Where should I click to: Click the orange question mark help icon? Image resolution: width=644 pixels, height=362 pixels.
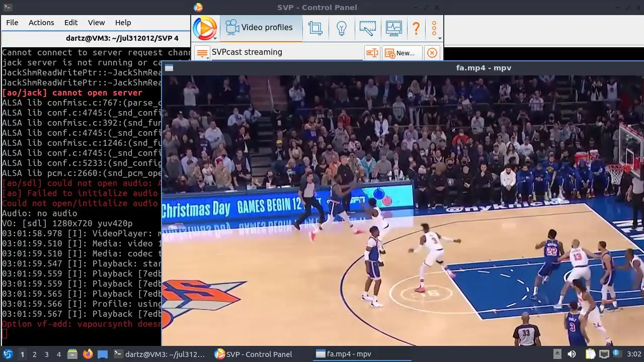click(416, 28)
